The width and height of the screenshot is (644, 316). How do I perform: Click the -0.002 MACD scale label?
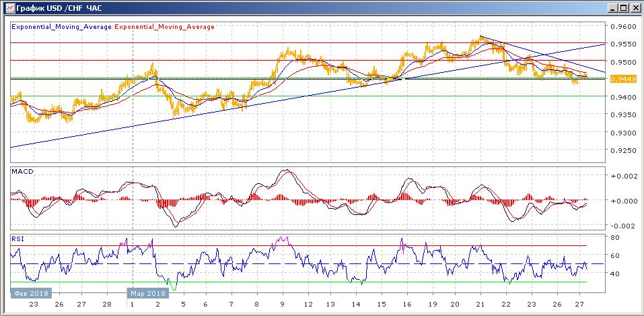click(x=621, y=226)
